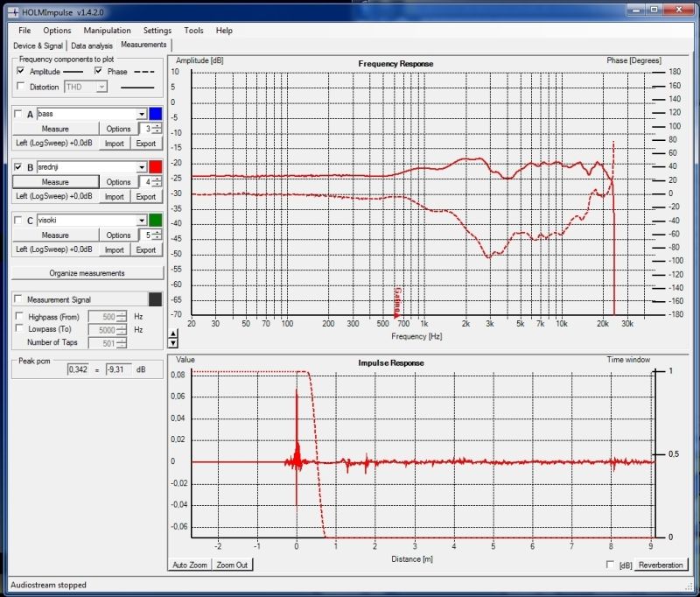Click the HOLMImpulse title bar app icon
This screenshot has height=597, width=700.
pos(14,12)
